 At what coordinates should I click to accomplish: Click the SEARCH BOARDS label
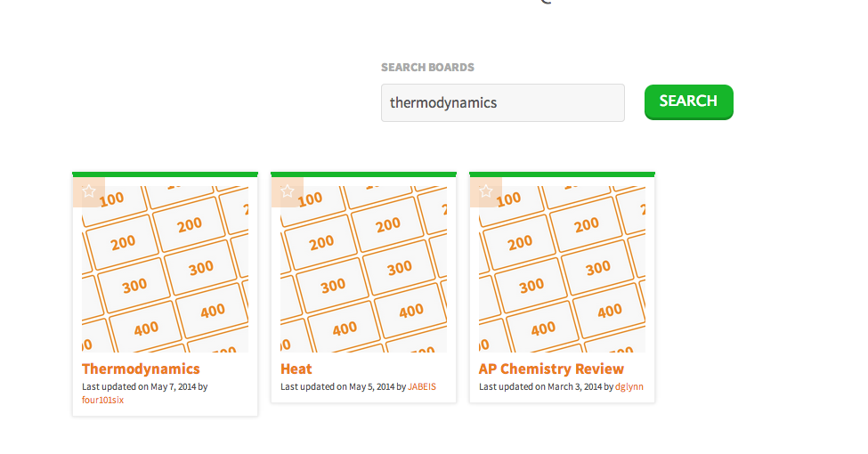coord(427,68)
